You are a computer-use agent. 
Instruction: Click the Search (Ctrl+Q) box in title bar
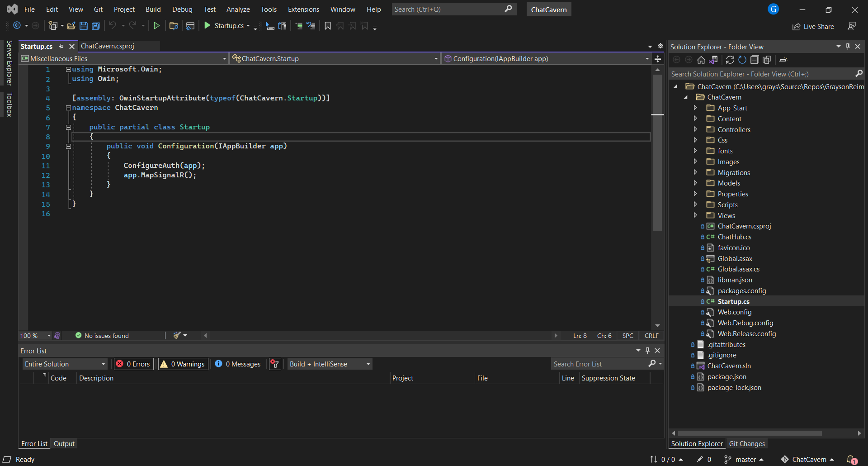click(x=453, y=9)
